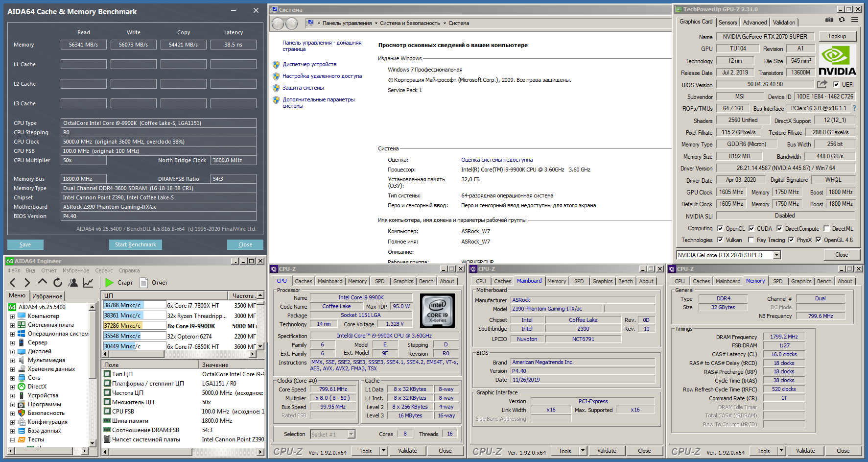
Task: Click the Отчёт document icon in toolbar
Action: click(144, 283)
